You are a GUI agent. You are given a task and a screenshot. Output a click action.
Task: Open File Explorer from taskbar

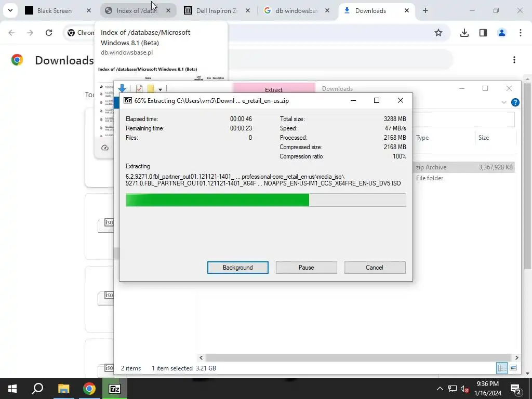(x=63, y=389)
